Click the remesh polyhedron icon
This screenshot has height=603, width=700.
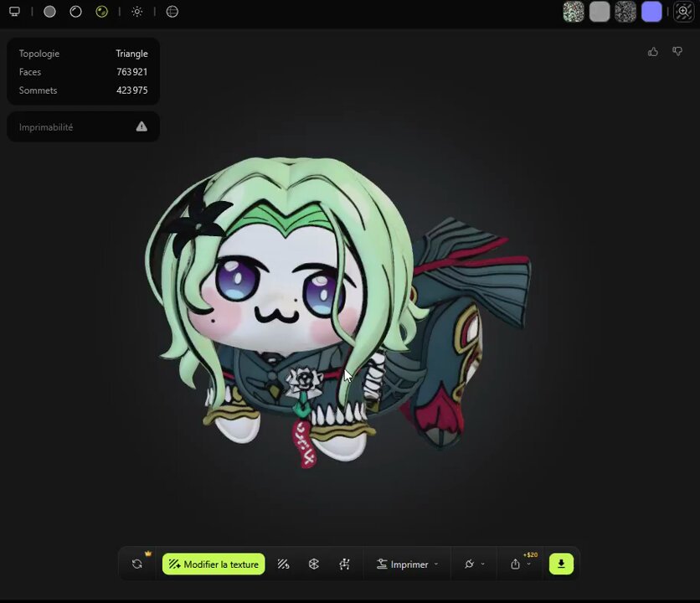tap(314, 564)
